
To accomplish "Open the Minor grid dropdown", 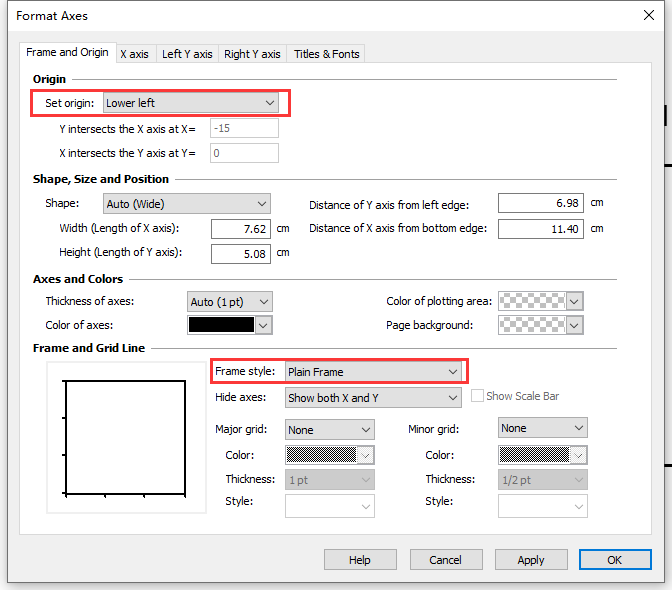I will click(542, 428).
